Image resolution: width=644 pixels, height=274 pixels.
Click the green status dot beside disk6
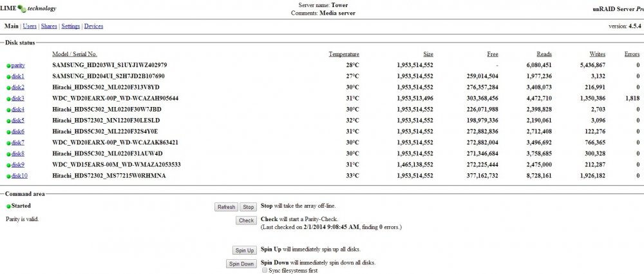(8, 132)
